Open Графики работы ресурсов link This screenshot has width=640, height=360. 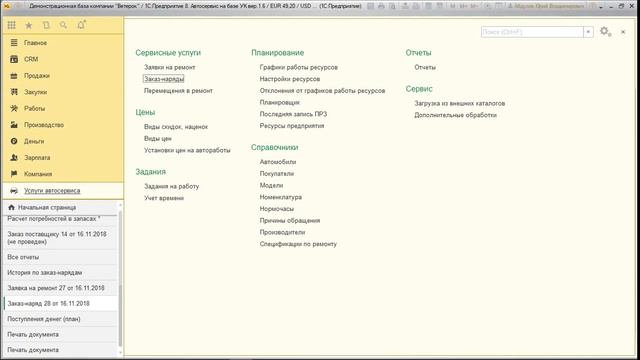[299, 67]
